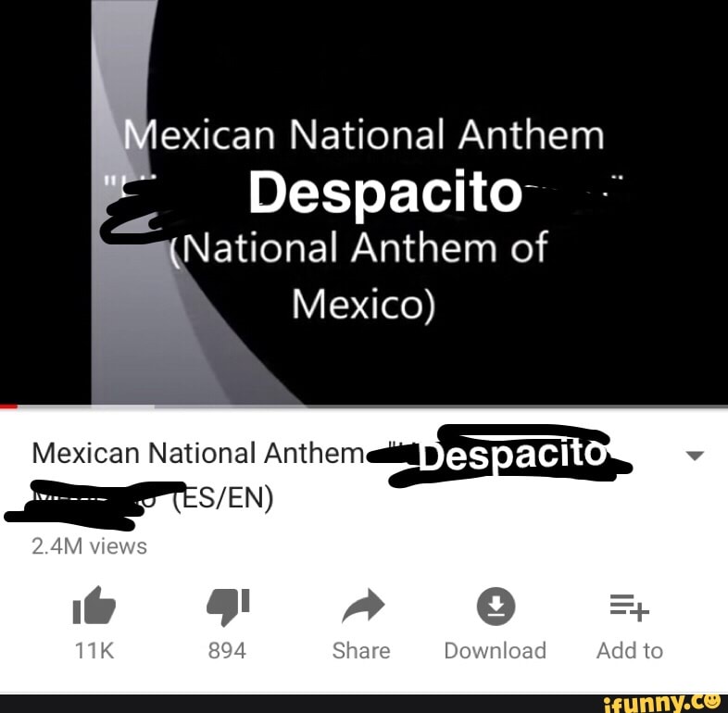Click the (ES/EN) part of title

224,498
